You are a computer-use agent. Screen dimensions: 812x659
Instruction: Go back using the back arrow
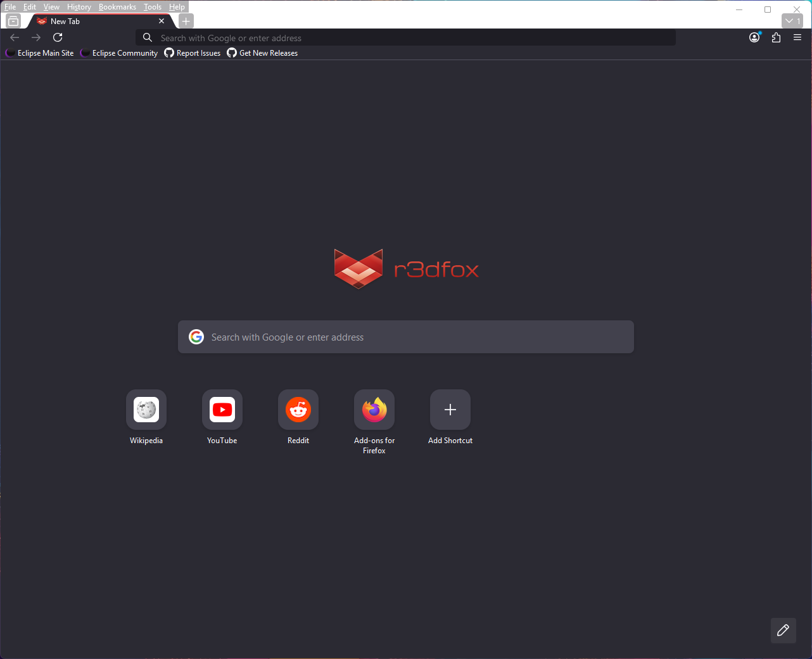tap(15, 37)
